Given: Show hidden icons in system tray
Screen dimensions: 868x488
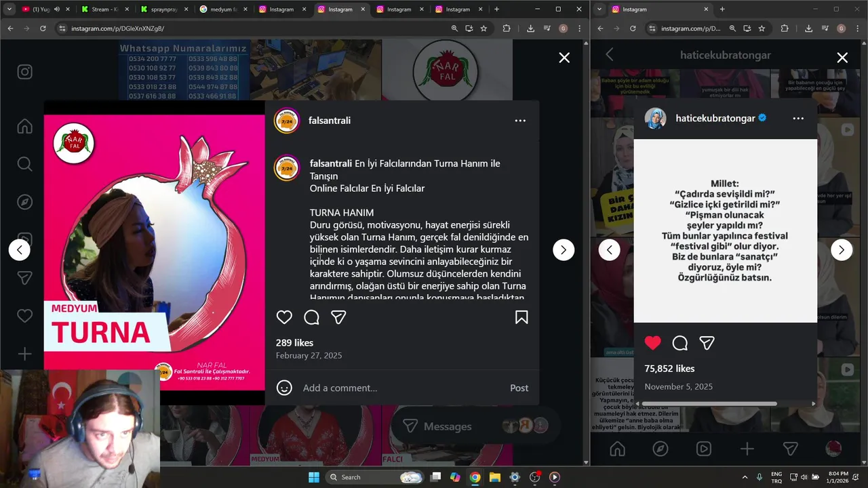Looking at the screenshot, I should point(745,477).
